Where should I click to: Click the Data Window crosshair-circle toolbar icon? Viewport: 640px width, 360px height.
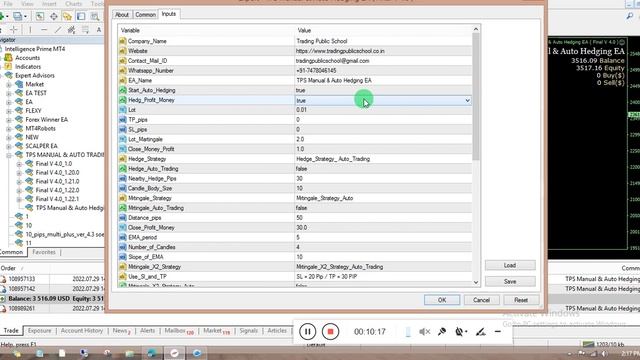53,16
